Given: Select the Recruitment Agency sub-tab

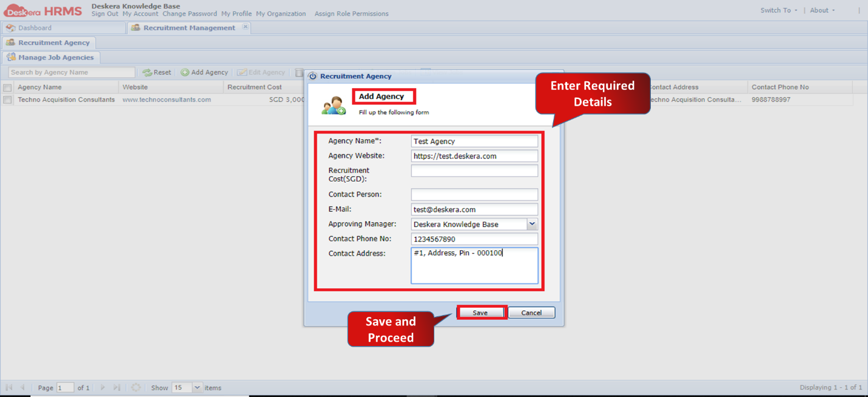Looking at the screenshot, I should pyautogui.click(x=49, y=42).
